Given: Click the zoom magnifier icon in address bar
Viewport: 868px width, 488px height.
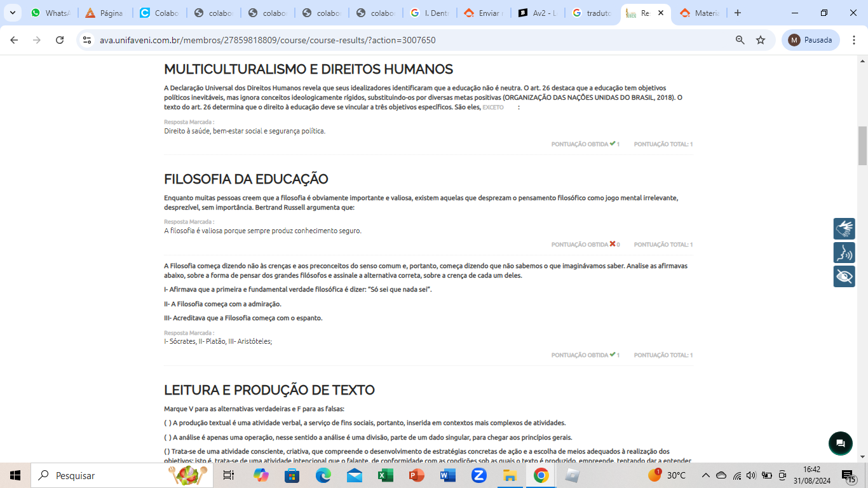Looking at the screenshot, I should [x=740, y=40].
